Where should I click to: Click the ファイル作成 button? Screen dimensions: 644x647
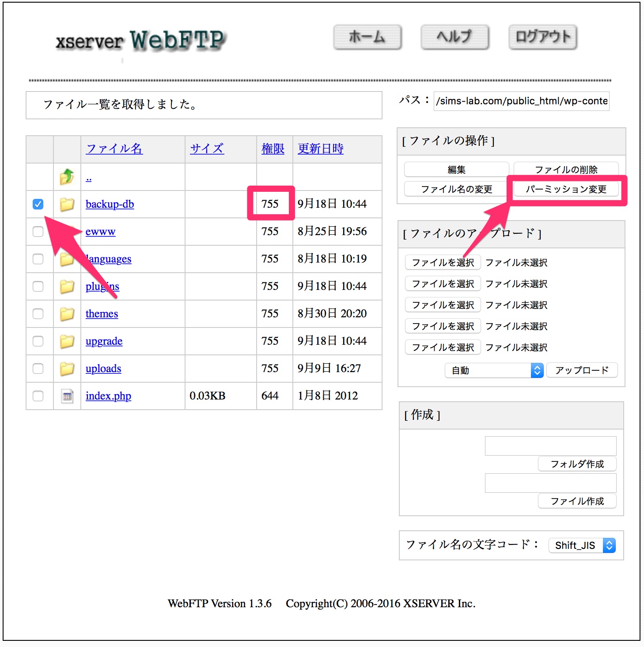pyautogui.click(x=577, y=501)
